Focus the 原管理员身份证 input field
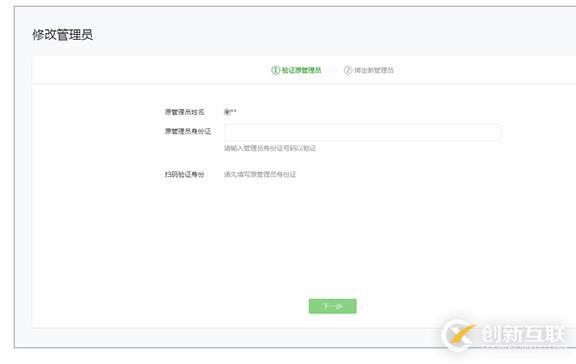This screenshot has height=364, width=576. coord(362,132)
